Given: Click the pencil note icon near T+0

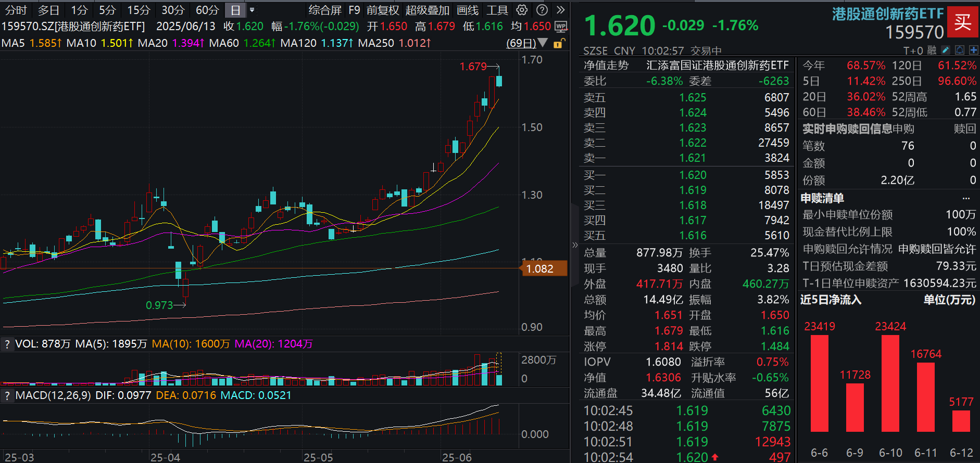Looking at the screenshot, I should point(946,50).
